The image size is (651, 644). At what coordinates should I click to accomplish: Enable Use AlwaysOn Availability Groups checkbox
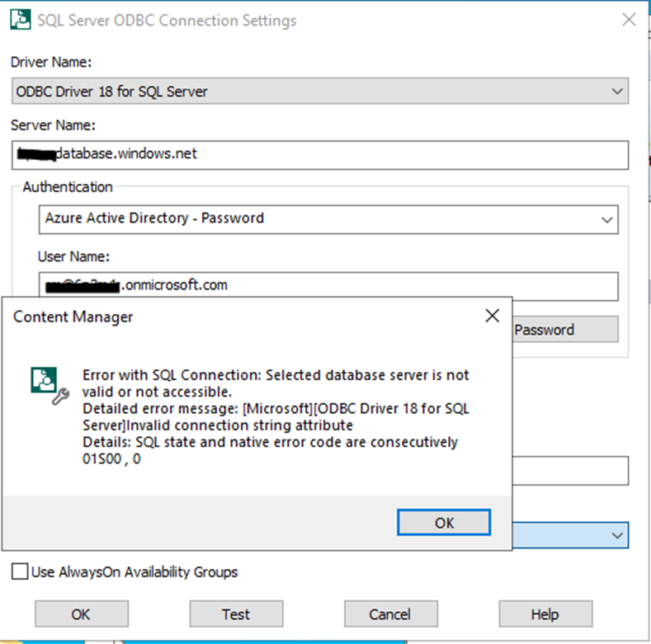(x=20, y=571)
